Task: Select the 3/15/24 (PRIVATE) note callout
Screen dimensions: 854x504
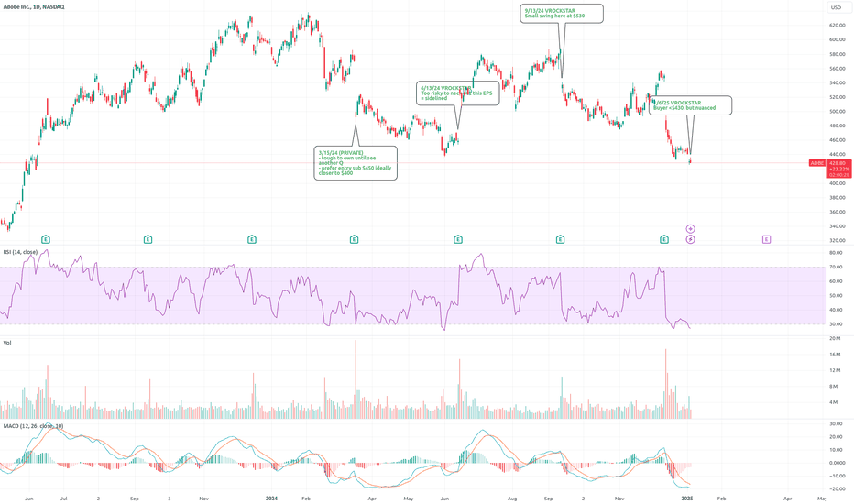Action: [356, 163]
